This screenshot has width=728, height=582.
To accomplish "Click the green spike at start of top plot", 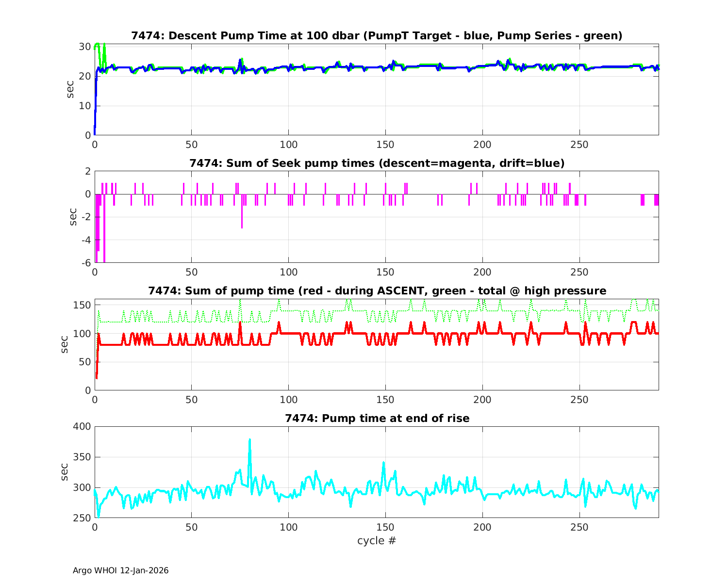I will 98,45.
